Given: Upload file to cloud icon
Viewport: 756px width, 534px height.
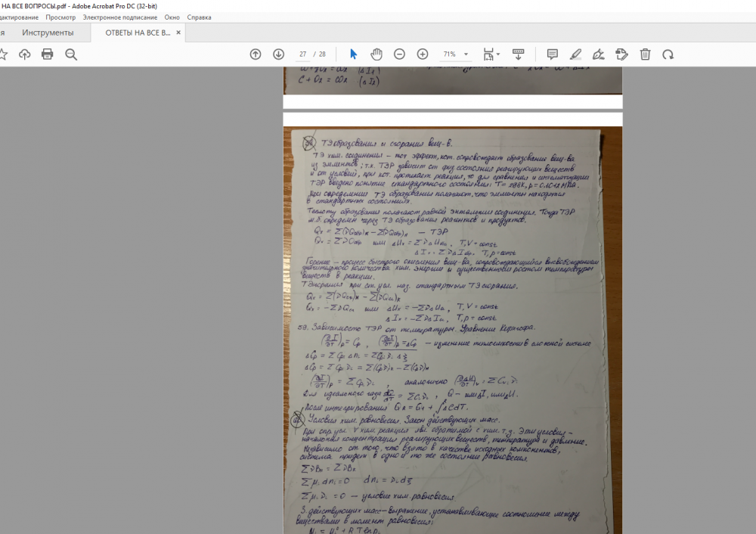Looking at the screenshot, I should tap(25, 54).
